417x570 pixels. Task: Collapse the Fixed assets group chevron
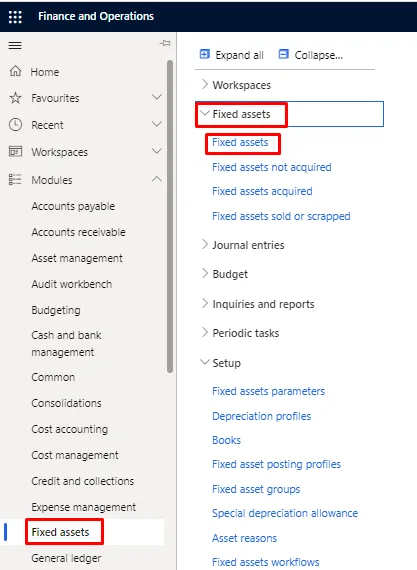tap(205, 113)
